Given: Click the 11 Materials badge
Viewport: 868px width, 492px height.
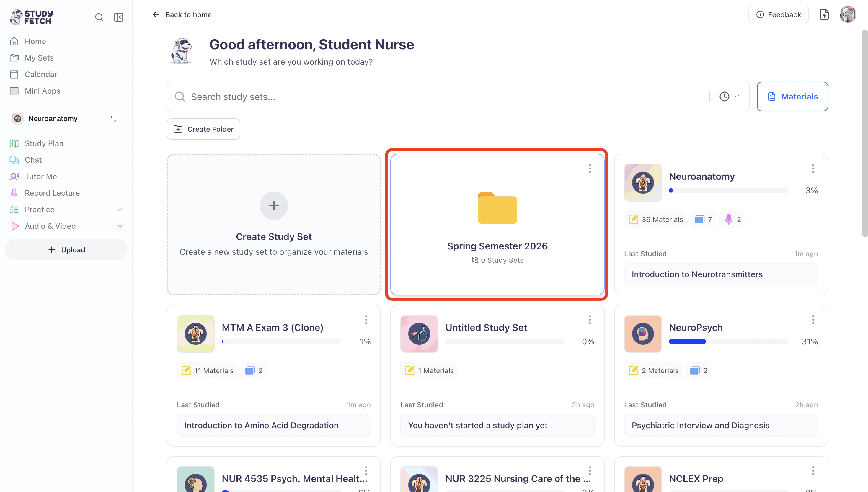Looking at the screenshot, I should pyautogui.click(x=207, y=371).
